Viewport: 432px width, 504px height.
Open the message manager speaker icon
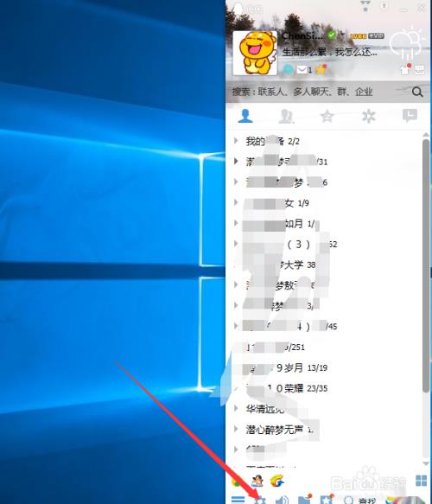coord(282,500)
